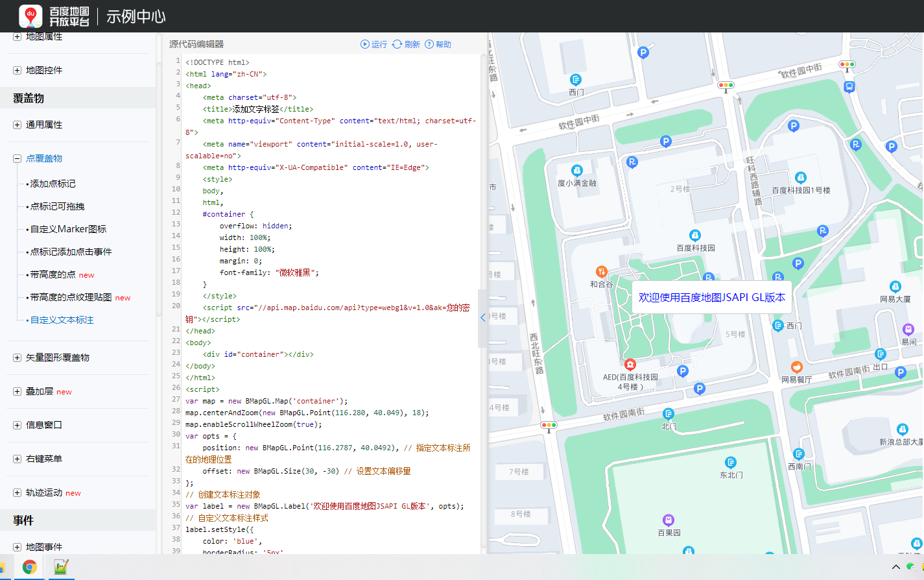Click a blue parking P marker on map
924x580 pixels.
(665, 141)
